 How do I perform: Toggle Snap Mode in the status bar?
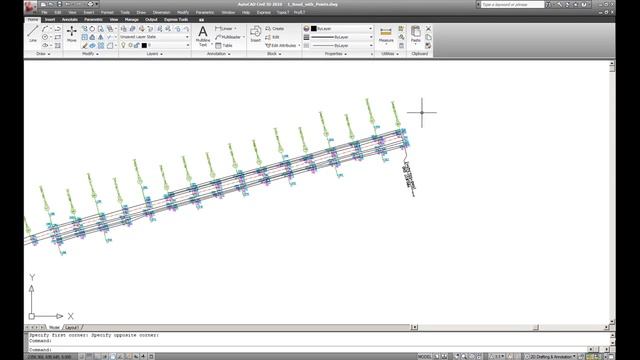click(x=82, y=357)
